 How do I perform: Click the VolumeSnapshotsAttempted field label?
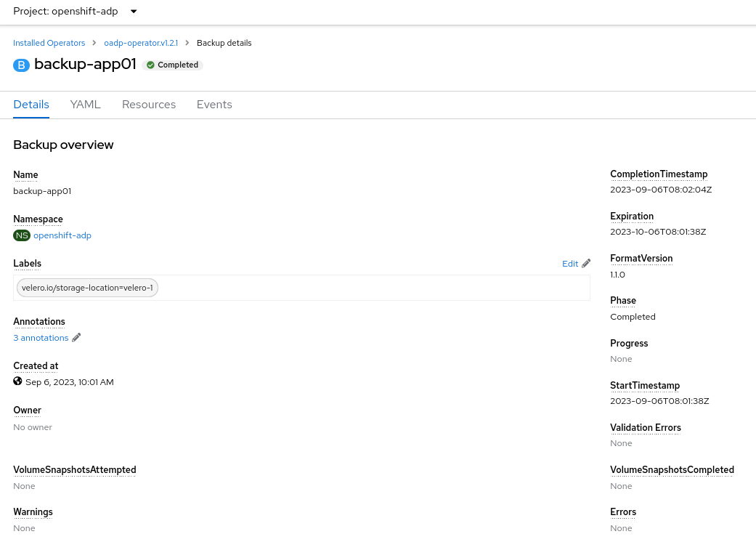(x=75, y=470)
